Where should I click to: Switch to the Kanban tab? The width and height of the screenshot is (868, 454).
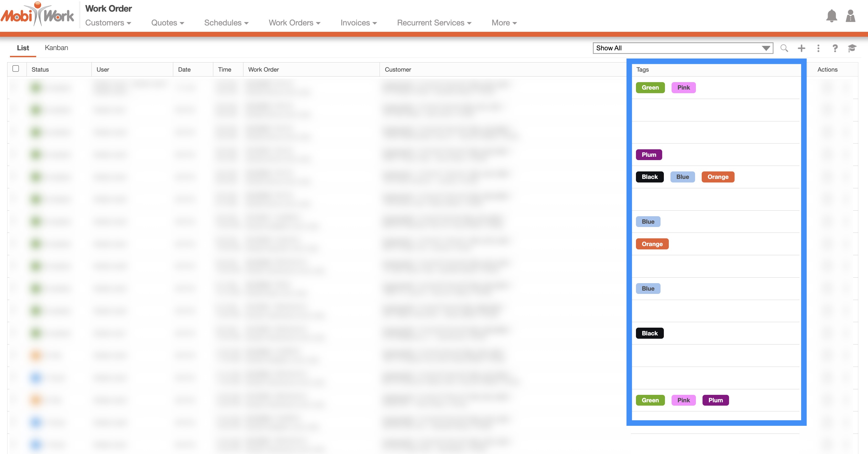coord(56,48)
